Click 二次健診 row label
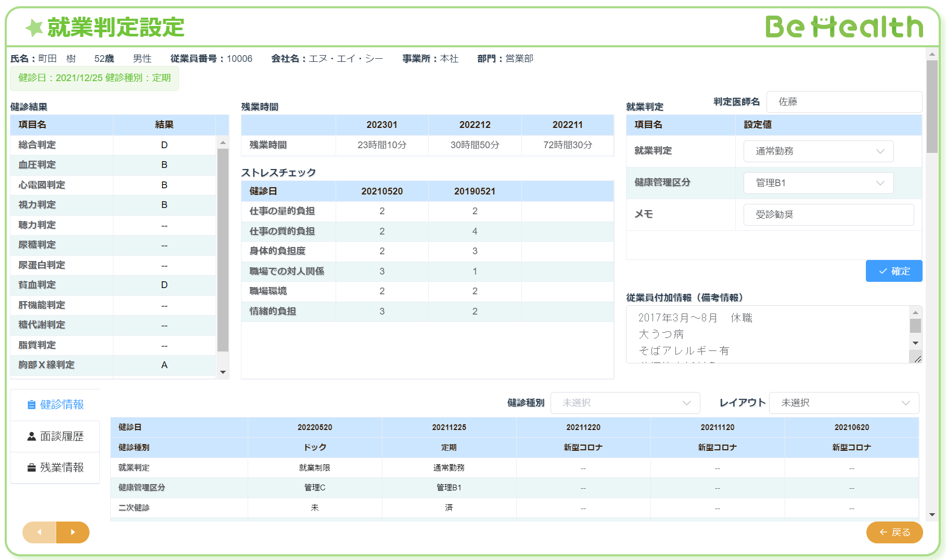Viewport: 946px width, 560px height. coord(134,508)
